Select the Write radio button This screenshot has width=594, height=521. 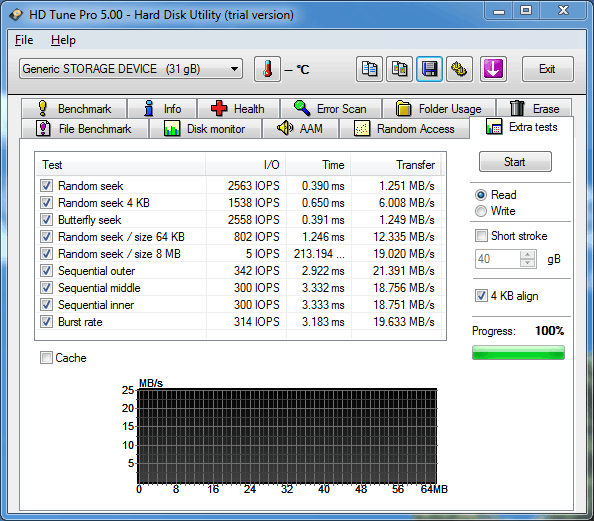481,211
